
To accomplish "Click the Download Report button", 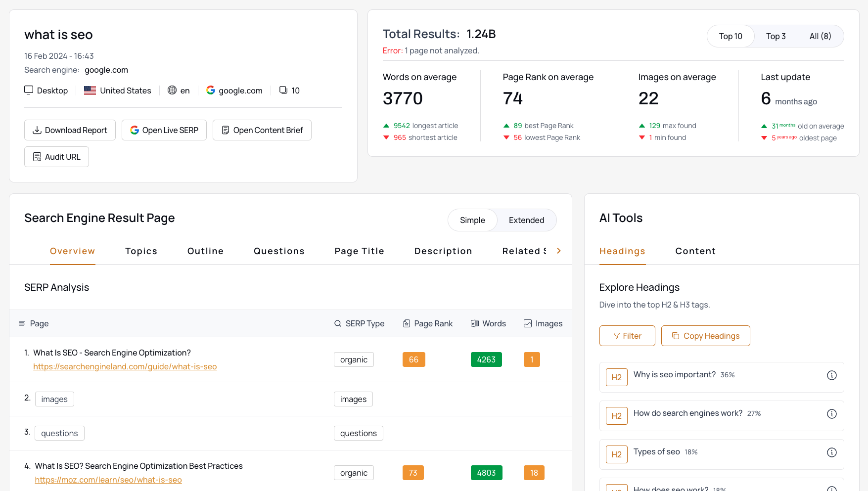I will pyautogui.click(x=70, y=130).
